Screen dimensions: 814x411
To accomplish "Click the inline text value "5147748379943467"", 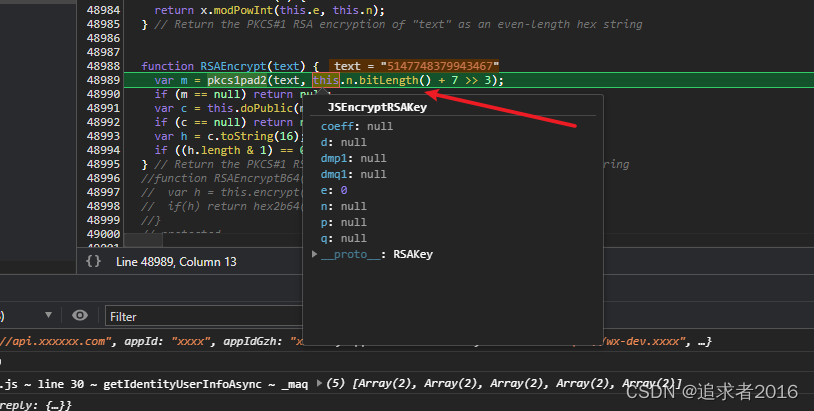I will [440, 66].
